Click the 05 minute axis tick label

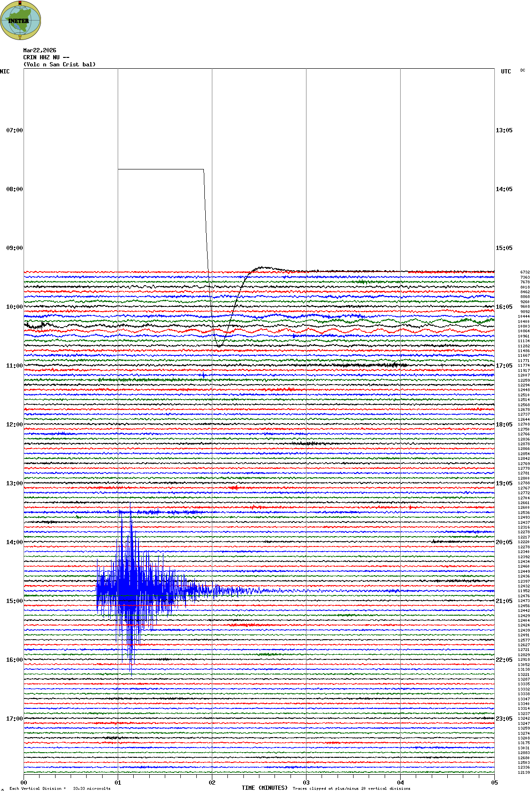pos(494,783)
